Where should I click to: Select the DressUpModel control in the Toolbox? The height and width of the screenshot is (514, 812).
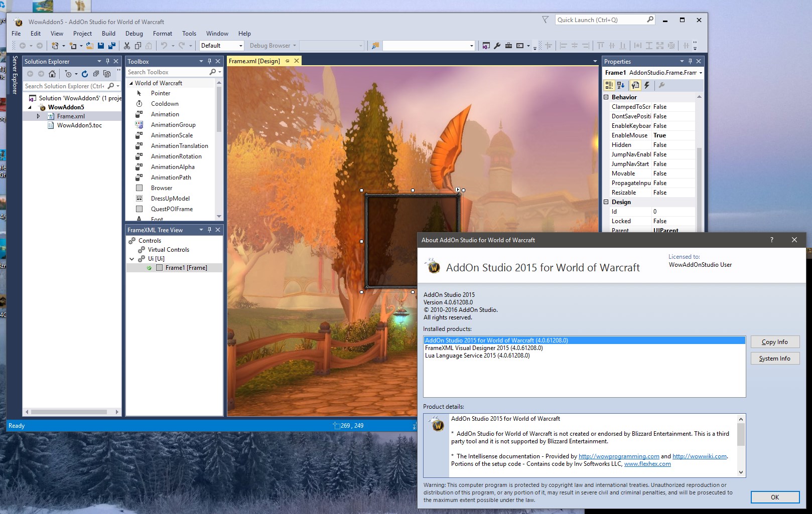click(170, 198)
